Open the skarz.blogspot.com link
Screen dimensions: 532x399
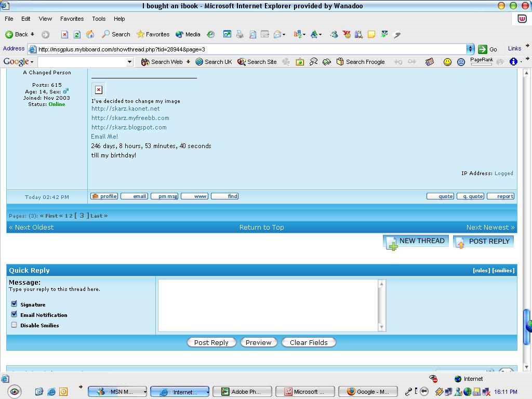[x=129, y=127]
